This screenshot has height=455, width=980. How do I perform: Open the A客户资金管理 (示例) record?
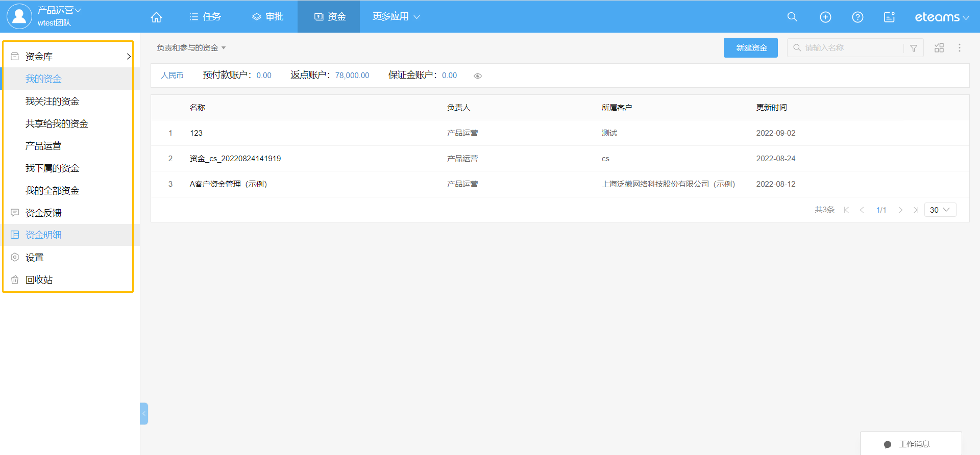[x=228, y=184]
